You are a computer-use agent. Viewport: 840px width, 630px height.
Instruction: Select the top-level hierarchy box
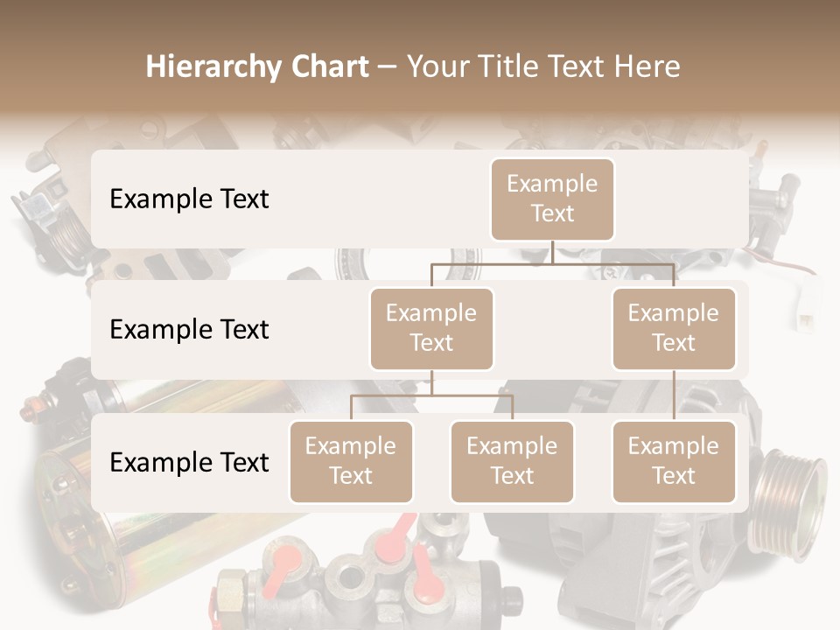(x=552, y=199)
